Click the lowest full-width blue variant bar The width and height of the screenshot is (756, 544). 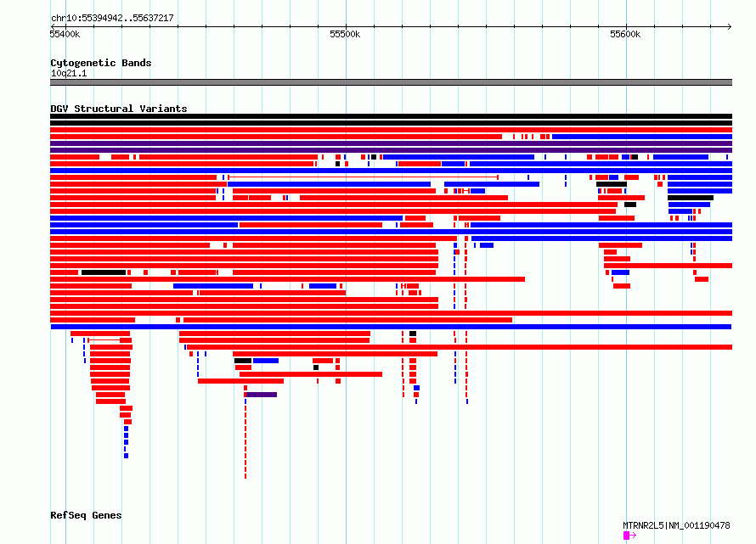(391, 327)
